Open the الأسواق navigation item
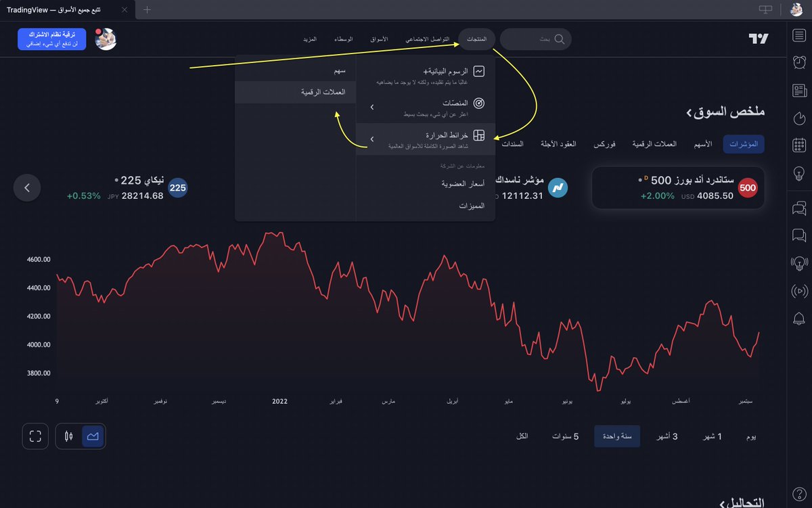 (x=379, y=39)
